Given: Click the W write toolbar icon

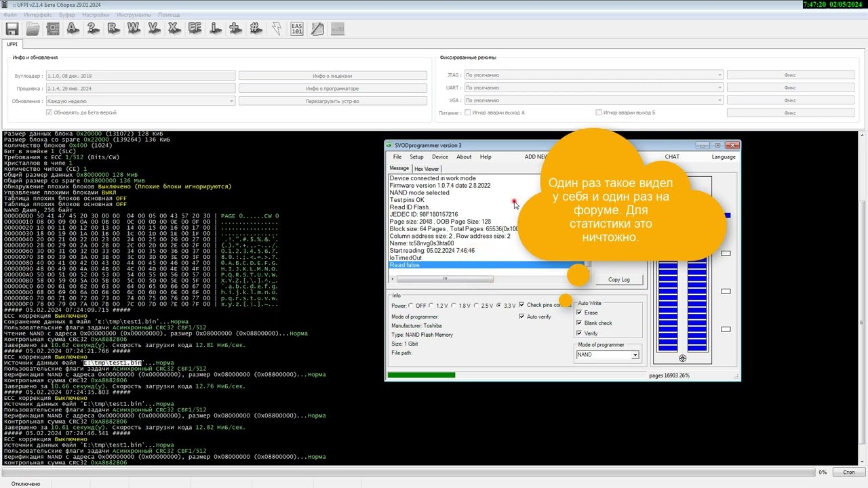Looking at the screenshot, I should 134,28.
